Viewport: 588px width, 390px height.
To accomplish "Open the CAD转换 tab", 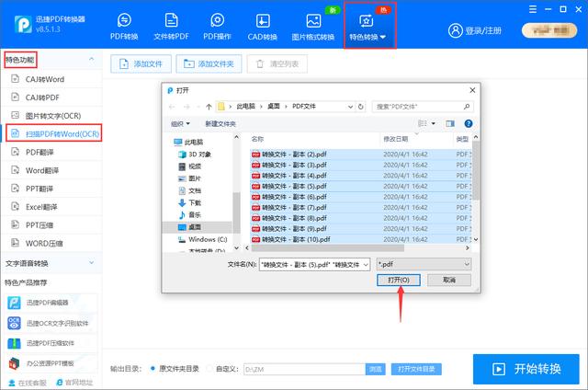I will point(263,27).
